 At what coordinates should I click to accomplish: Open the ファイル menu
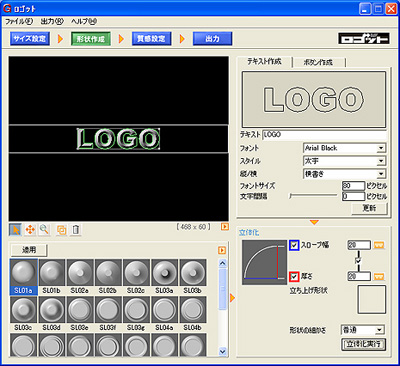pos(19,21)
